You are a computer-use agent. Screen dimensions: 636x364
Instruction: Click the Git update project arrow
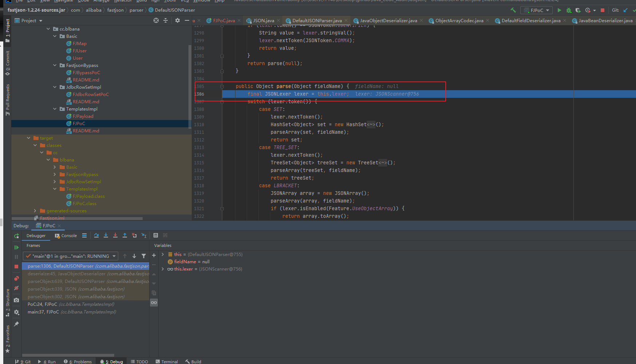(x=625, y=10)
